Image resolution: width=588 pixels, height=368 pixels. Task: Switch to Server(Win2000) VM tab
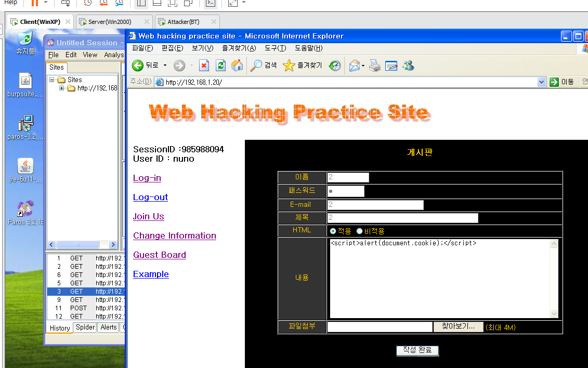pos(114,22)
